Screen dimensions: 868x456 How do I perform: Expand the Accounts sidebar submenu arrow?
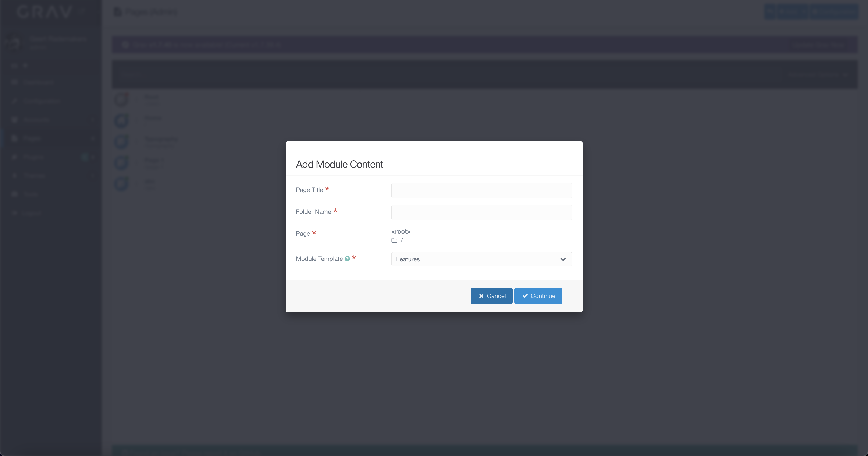pos(93,120)
